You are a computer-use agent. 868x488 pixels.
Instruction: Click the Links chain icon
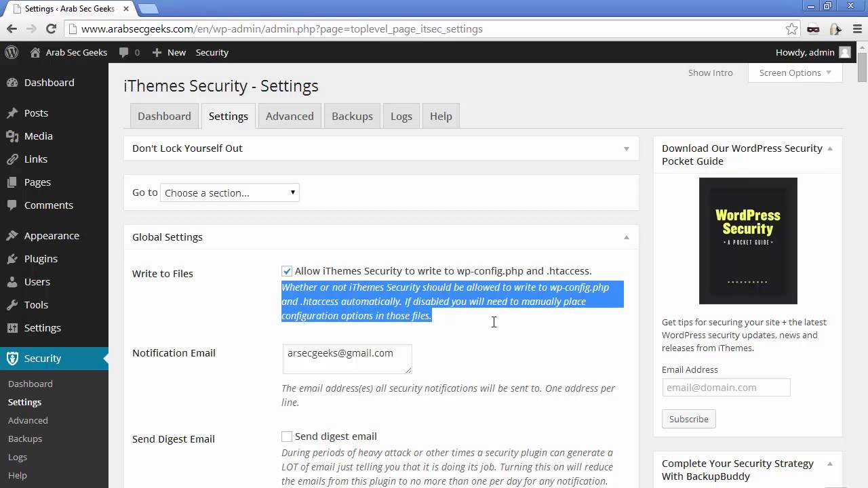(12, 159)
